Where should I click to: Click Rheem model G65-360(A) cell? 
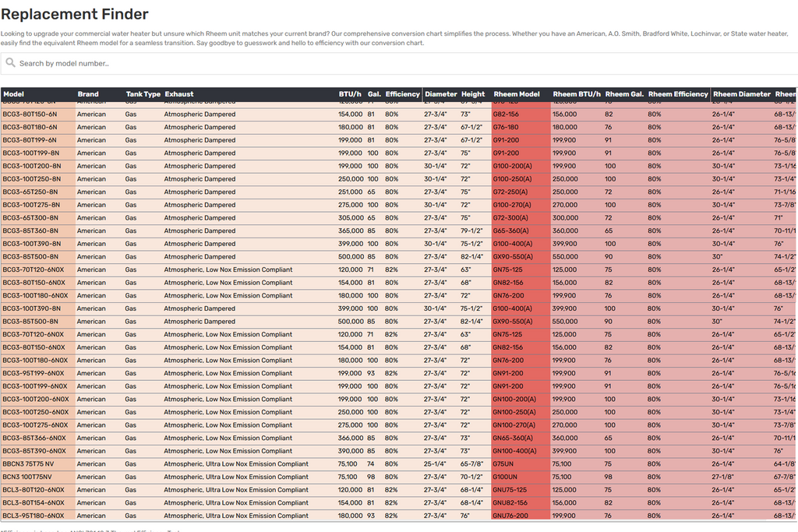511,231
